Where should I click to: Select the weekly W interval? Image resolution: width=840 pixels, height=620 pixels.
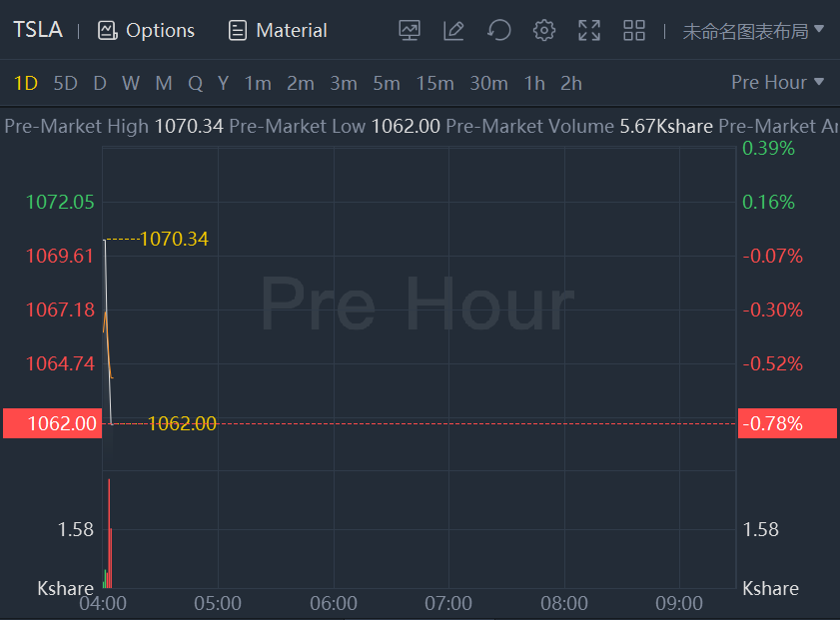click(131, 83)
